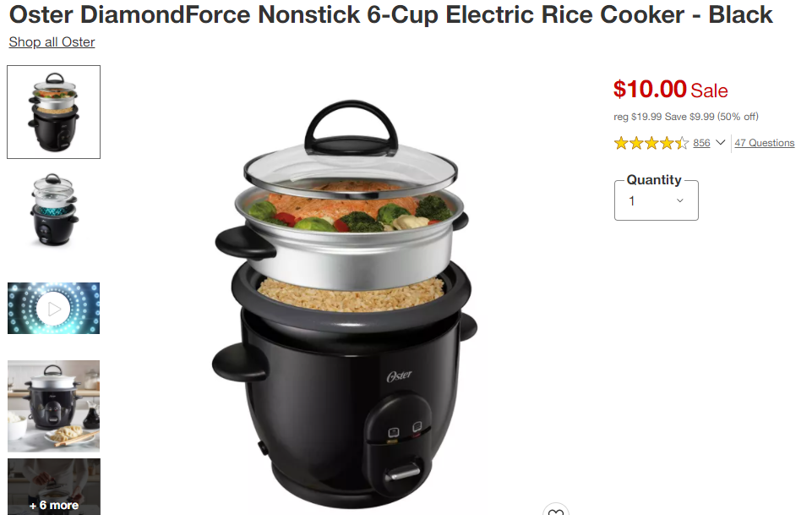Click the Oster logo on the cooker image
This screenshot has height=515, width=812.
pyautogui.click(x=400, y=375)
